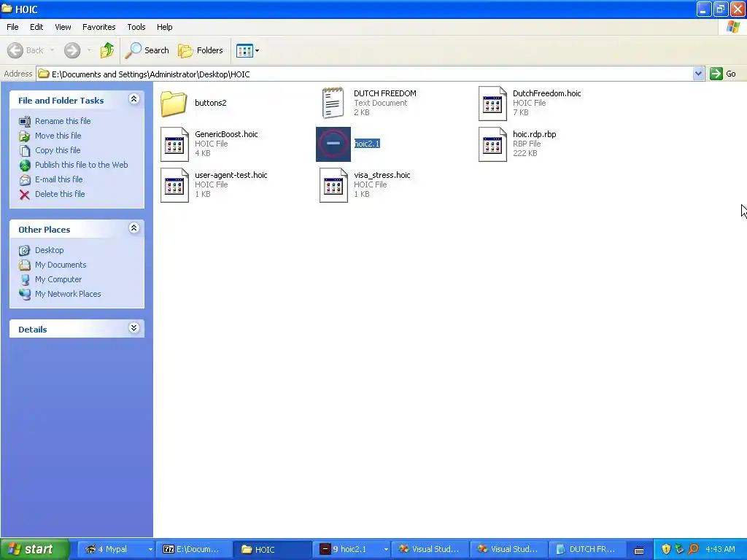Click the Forward arrow button

72,50
